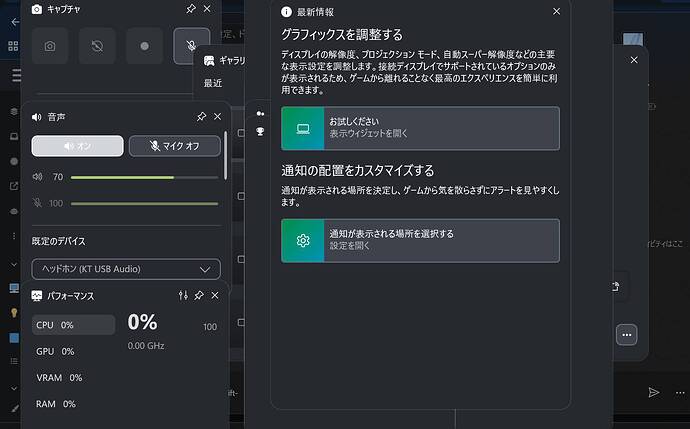Click the list icon in left sidebar
The height and width of the screenshot is (429, 690).
click(x=14, y=361)
